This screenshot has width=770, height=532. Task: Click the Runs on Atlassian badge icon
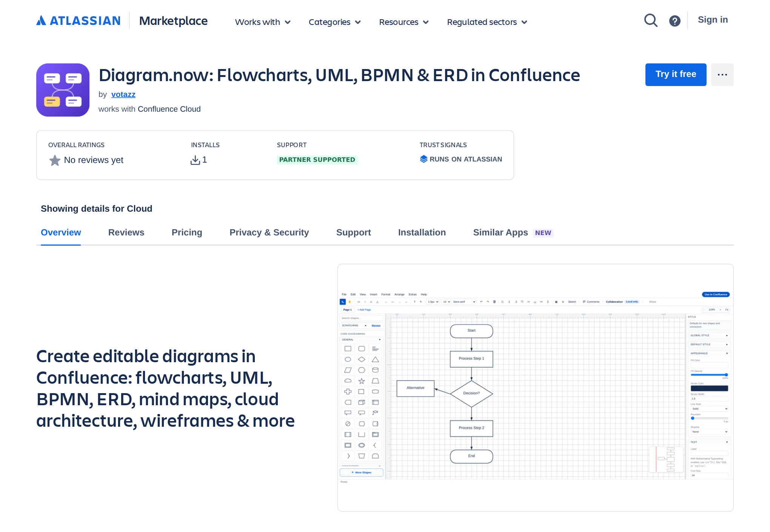[x=423, y=159]
